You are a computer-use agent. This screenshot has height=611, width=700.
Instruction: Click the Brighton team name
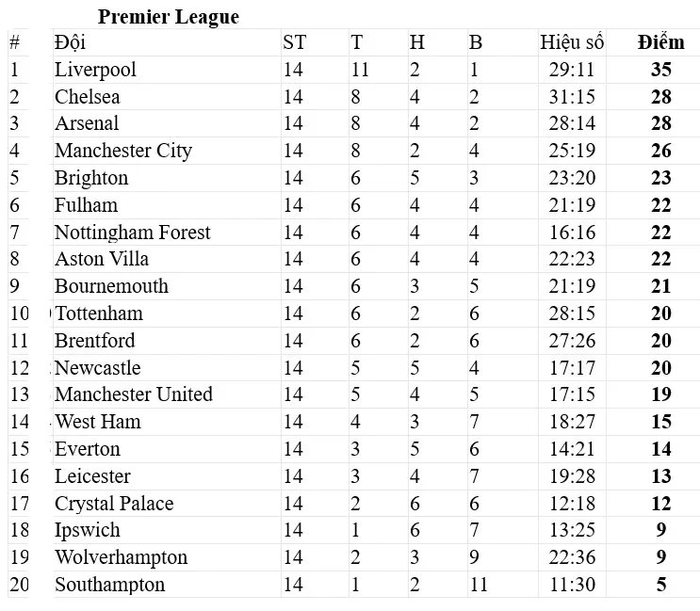90,178
